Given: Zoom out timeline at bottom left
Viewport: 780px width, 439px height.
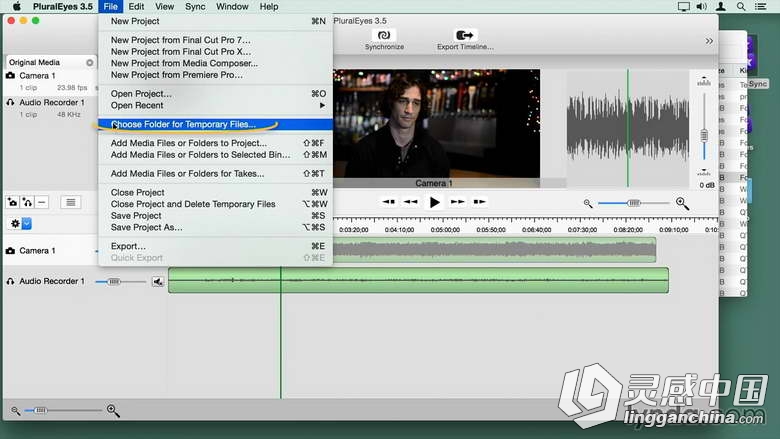Looking at the screenshot, I should click(15, 411).
